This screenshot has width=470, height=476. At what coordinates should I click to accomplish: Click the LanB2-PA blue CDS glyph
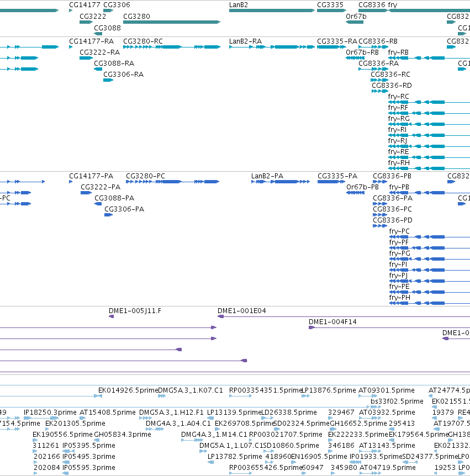click(281, 182)
